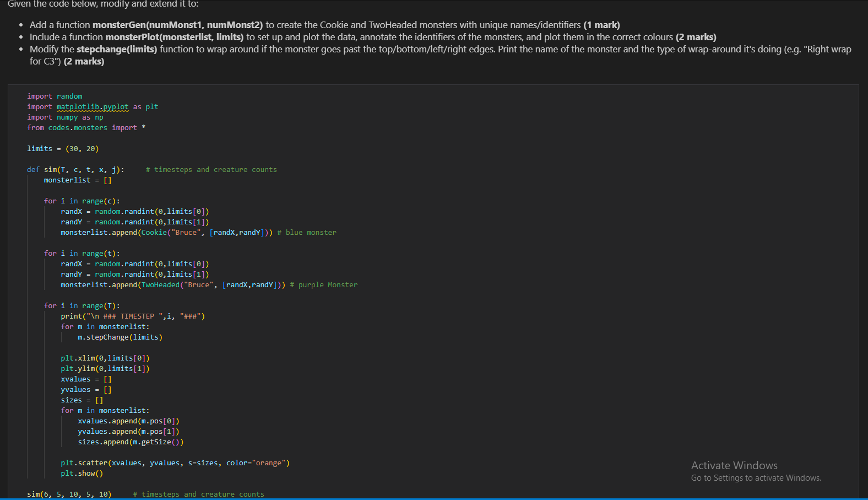The height and width of the screenshot is (500, 868).
Task: Click the print TIMESTEP statement
Action: [x=133, y=316]
